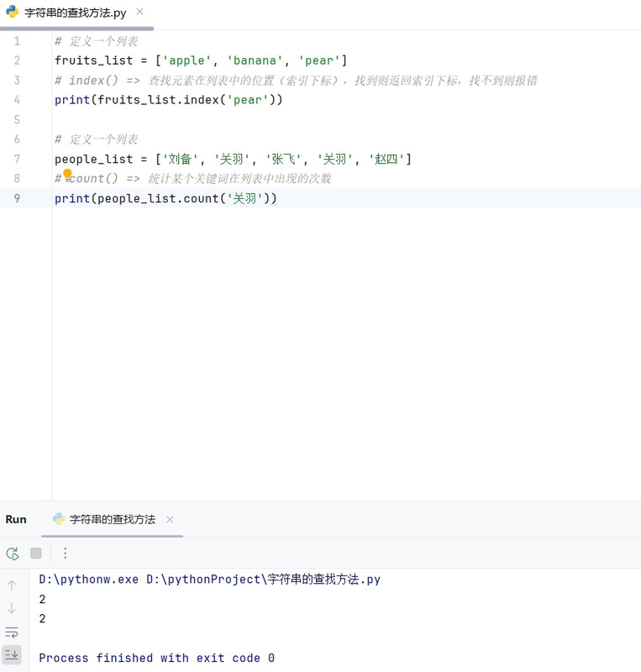Click line number 1 in the gutter
This screenshot has height=672, width=641.
(17, 41)
